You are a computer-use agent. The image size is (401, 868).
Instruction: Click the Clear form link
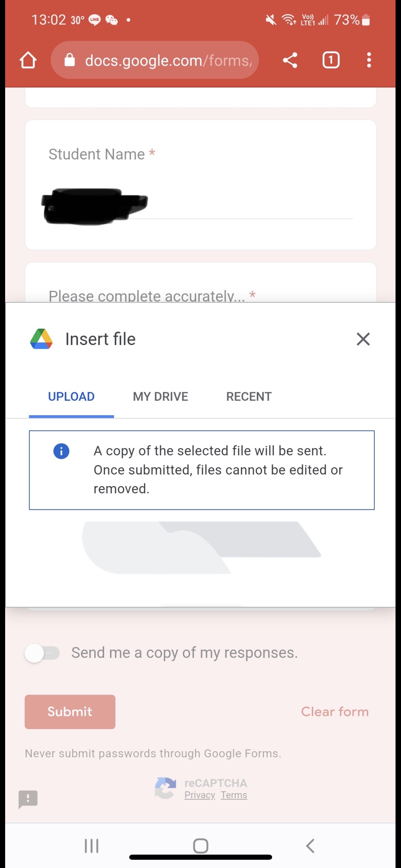point(335,712)
